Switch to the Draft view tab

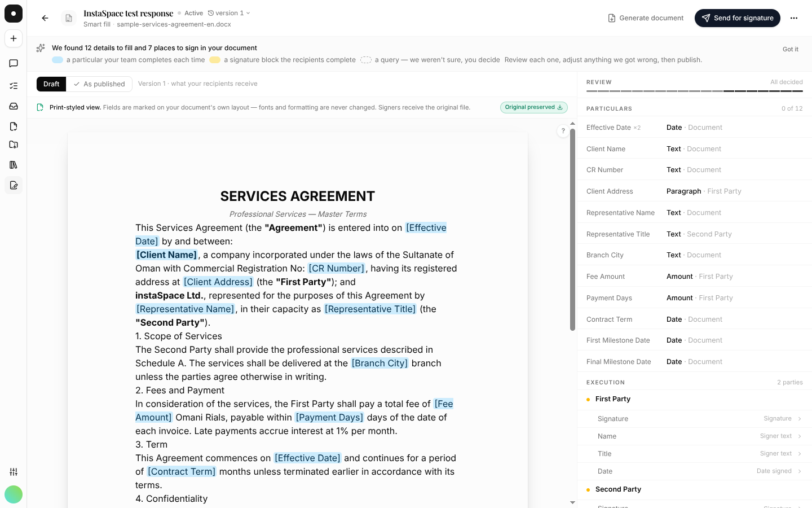[51, 84]
